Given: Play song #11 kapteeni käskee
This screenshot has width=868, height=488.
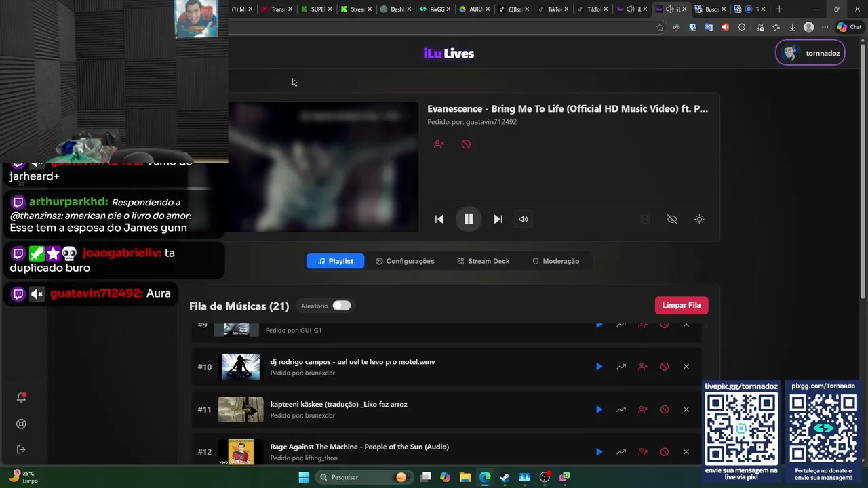Looking at the screenshot, I should click(x=599, y=409).
